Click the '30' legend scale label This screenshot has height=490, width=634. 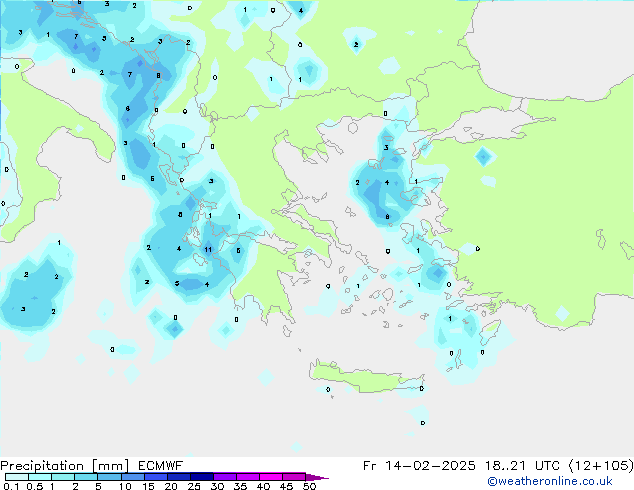[x=217, y=486]
